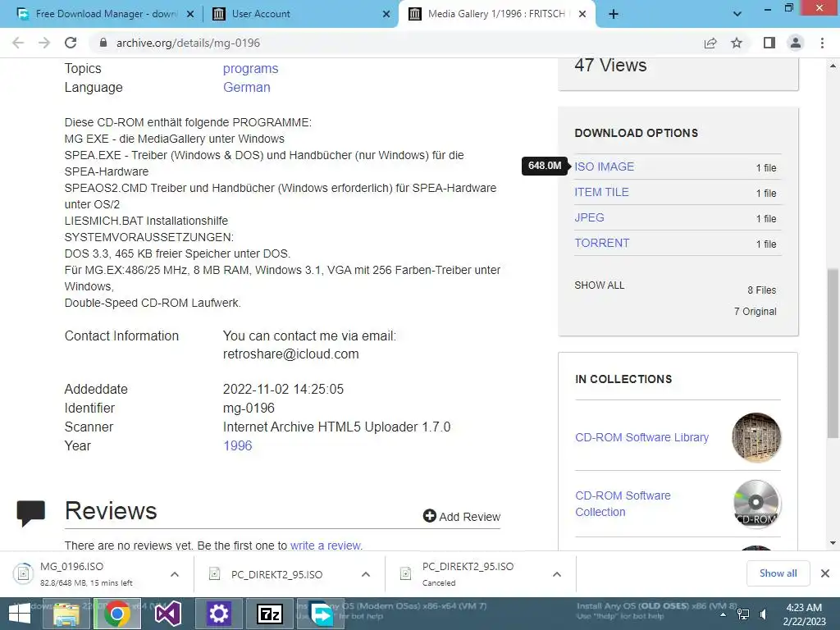840x630 pixels.
Task: Open a new browser tab
Action: pyautogui.click(x=614, y=14)
